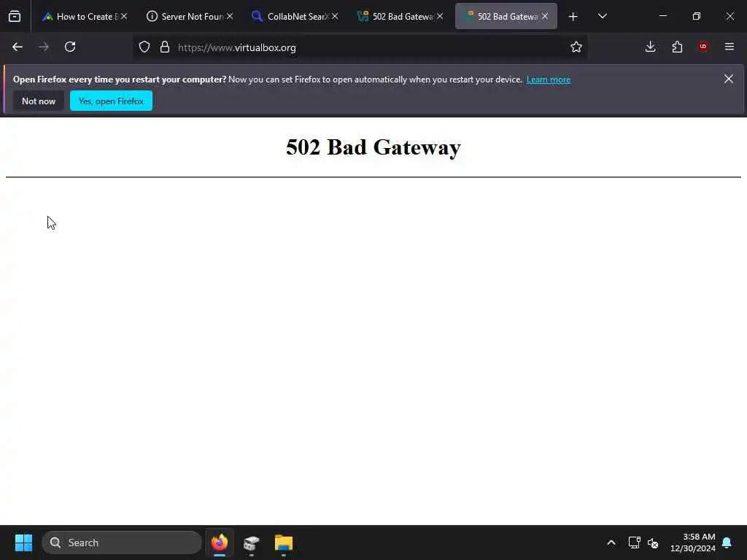Bookmark this page with star icon
The width and height of the screenshot is (747, 560).
pyautogui.click(x=576, y=47)
